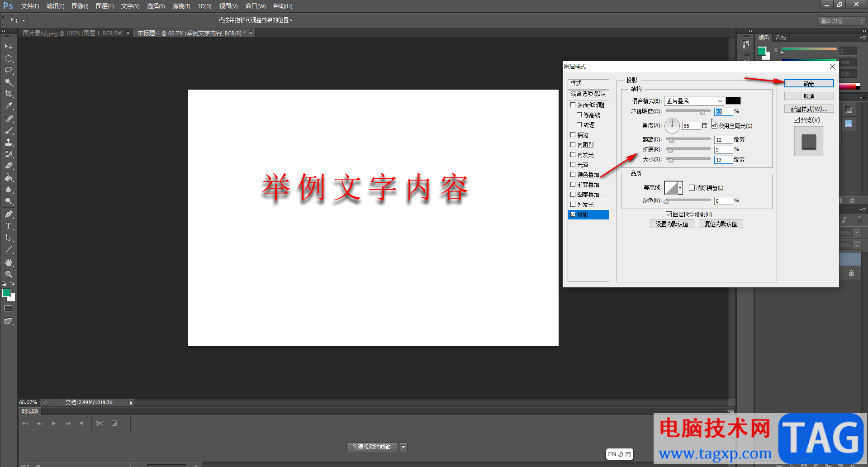Image resolution: width=868 pixels, height=467 pixels.
Task: Click split at playhead scissors icon
Action: (100, 423)
